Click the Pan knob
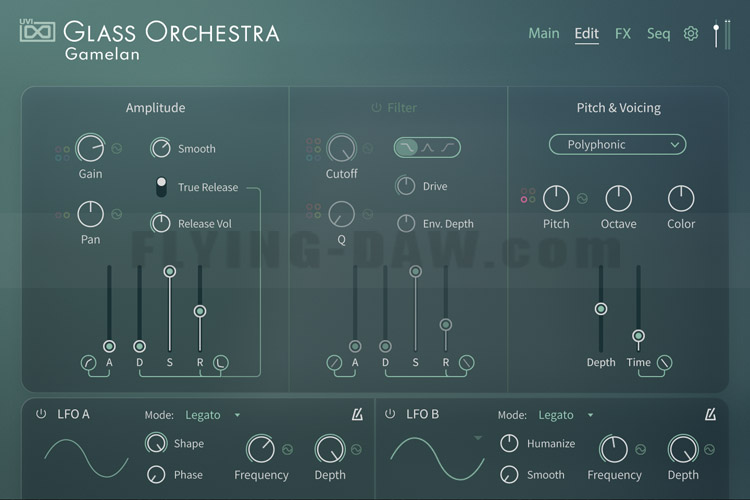Screen dimensions: 750x500 click(90, 214)
